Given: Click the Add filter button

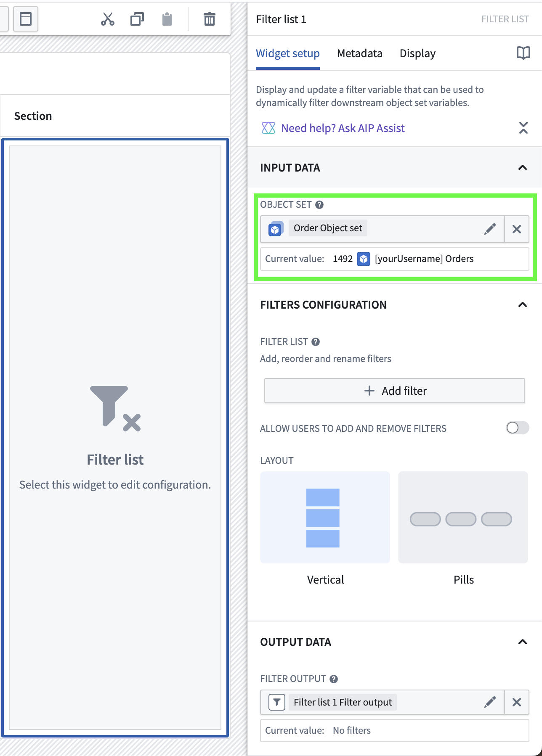Looking at the screenshot, I should [x=394, y=391].
